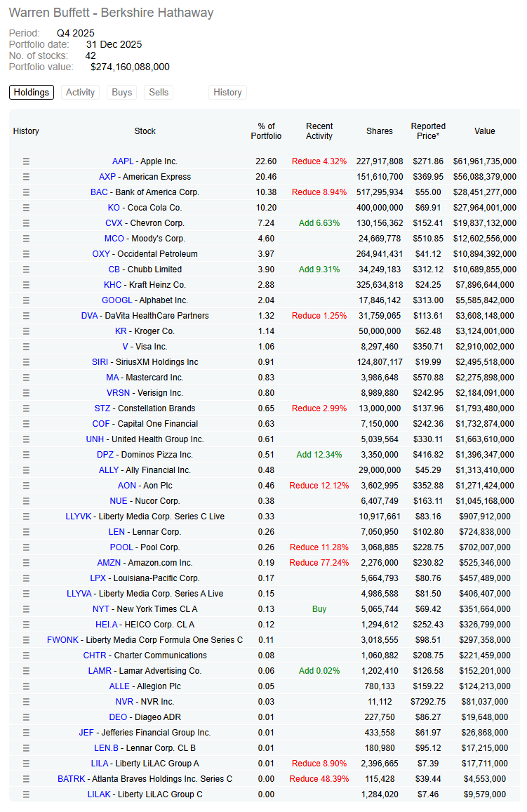Open history icon for Liberty LiLAC Group C
This screenshot has width=527, height=812.
pyautogui.click(x=26, y=794)
